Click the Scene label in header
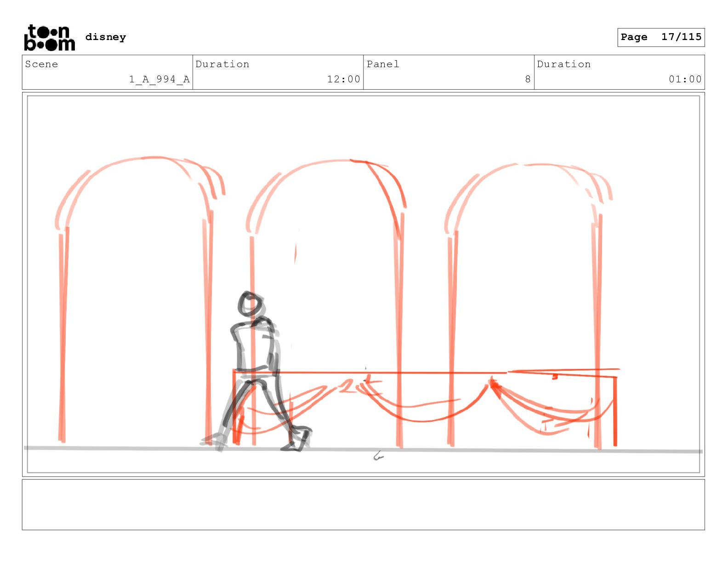 [42, 64]
